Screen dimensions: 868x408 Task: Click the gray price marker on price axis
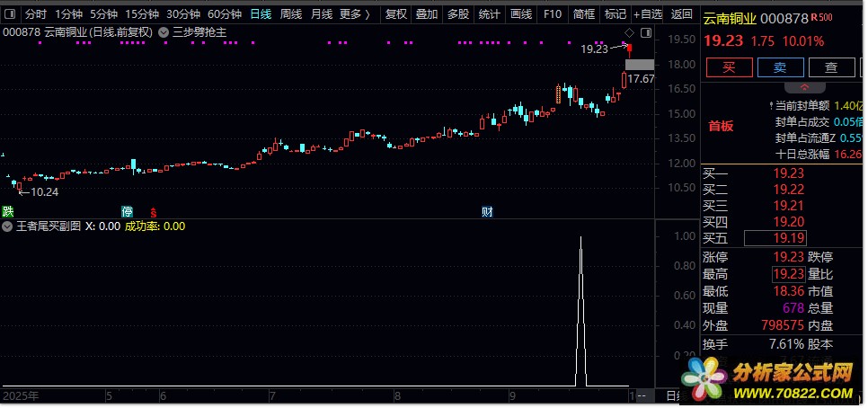[639, 64]
